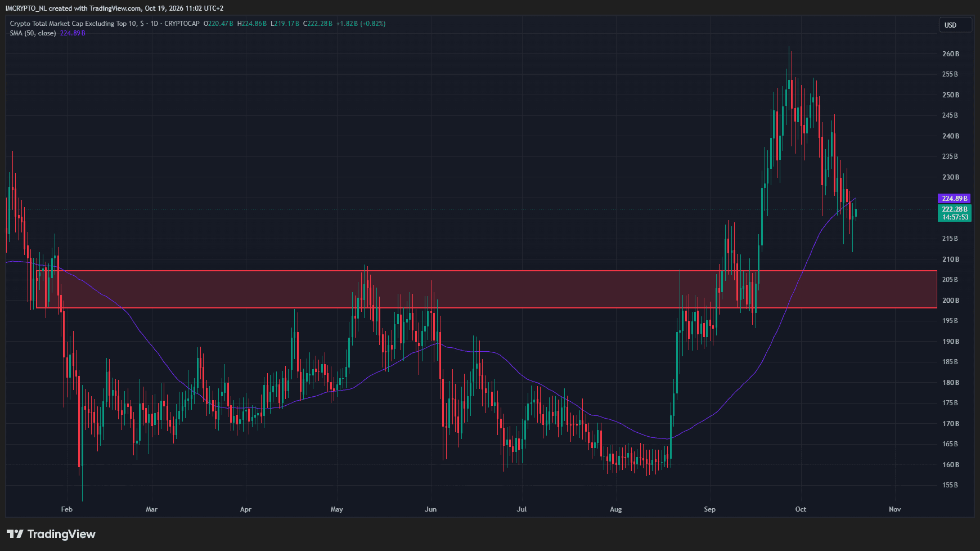980x551 pixels.
Task: Click the SMA (50, close) indicator label
Action: pos(33,33)
